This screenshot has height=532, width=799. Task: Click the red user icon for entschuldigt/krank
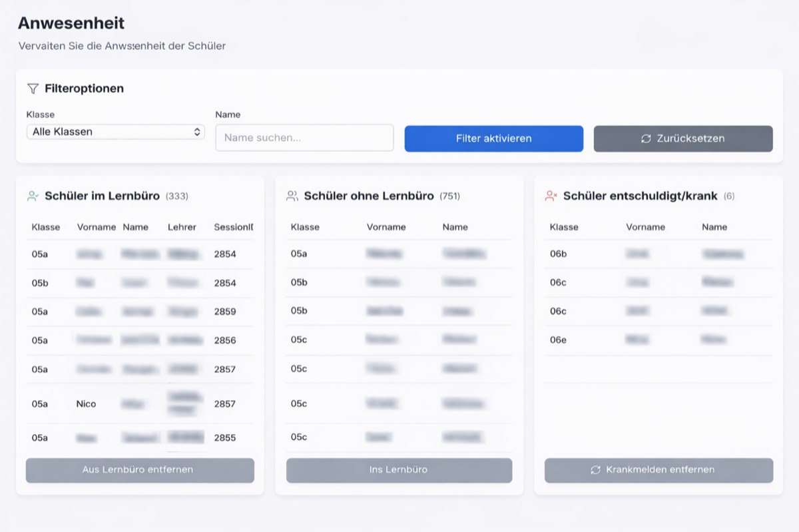[551, 196]
